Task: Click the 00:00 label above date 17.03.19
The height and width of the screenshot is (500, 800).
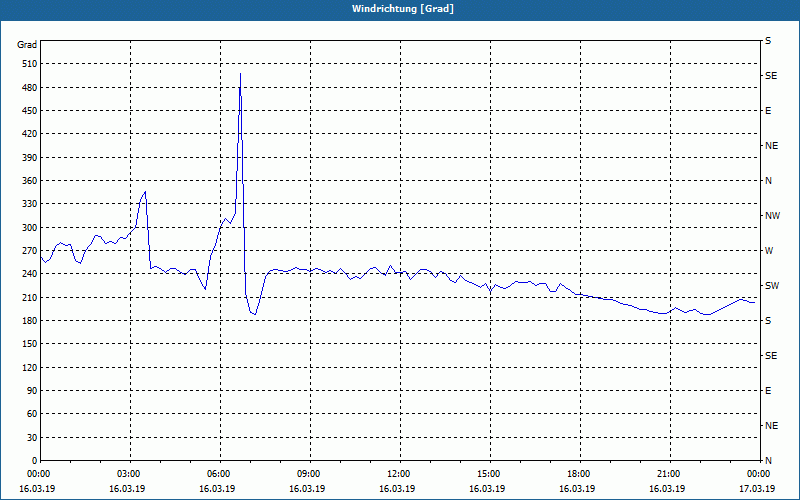Action: pyautogui.click(x=758, y=474)
